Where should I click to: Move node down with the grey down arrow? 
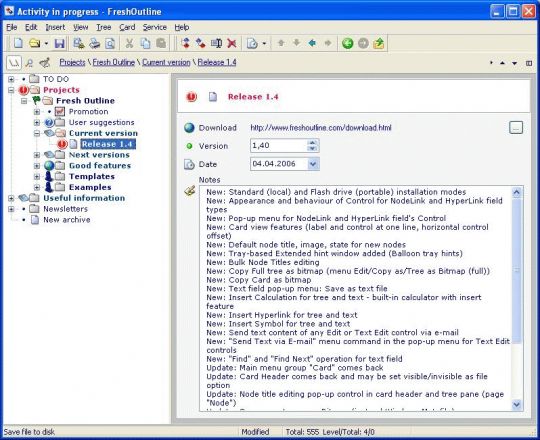(297, 43)
